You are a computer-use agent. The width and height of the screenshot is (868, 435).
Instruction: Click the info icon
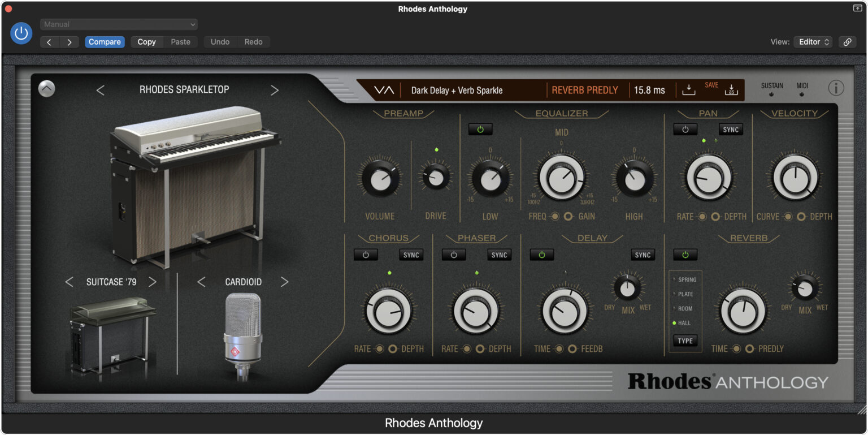tap(836, 88)
